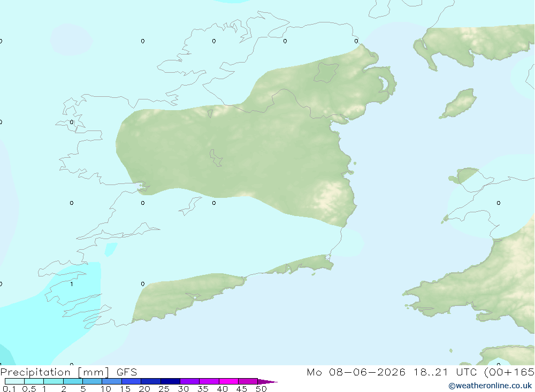The height and width of the screenshot is (392, 535).
Task: Click the 0.1–0.5 mm palest legend swatch
Action: pos(14,381)
